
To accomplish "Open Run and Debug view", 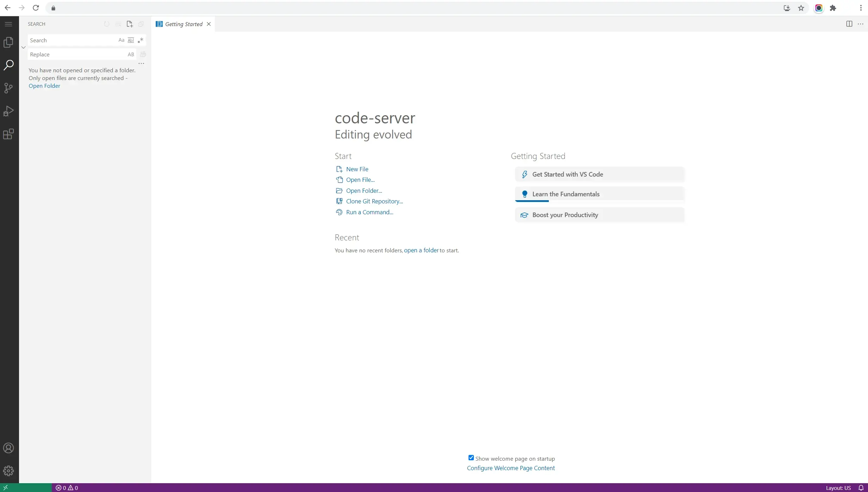I will (8, 111).
